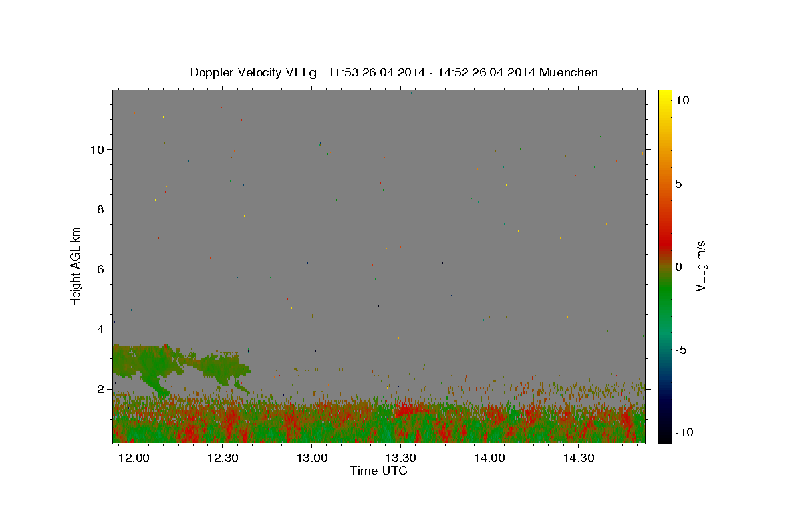Viewport: 798px width, 532px height.
Task: Click the height axis label 8
Action: [x=101, y=209]
